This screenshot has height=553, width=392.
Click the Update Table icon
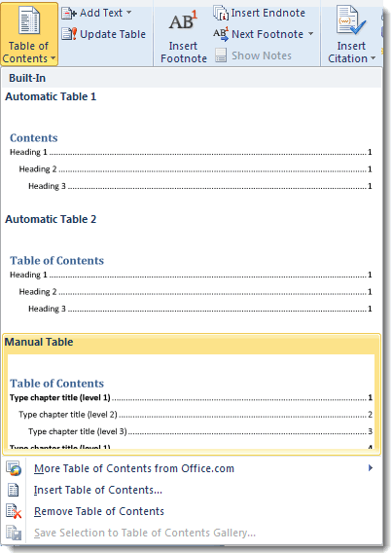pos(69,34)
